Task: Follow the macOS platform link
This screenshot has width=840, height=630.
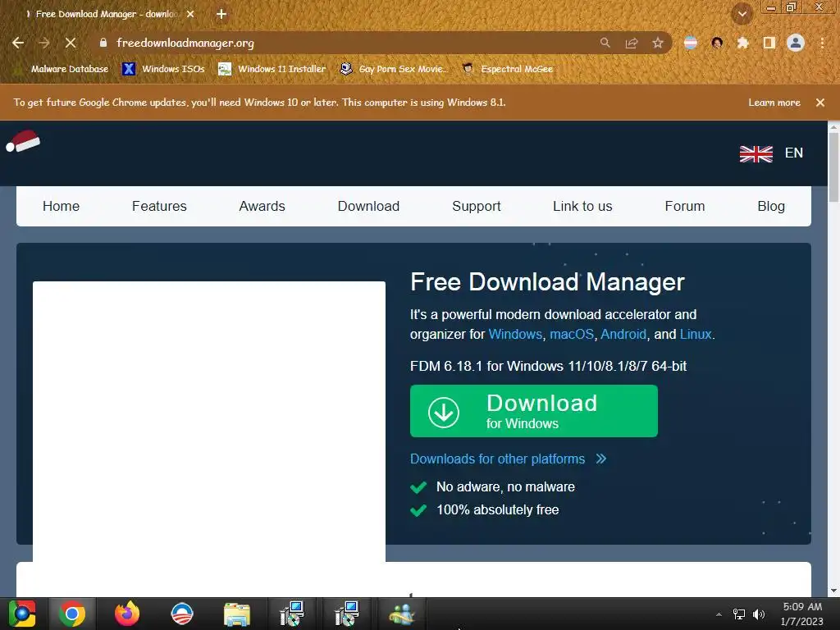Action: pyautogui.click(x=572, y=335)
